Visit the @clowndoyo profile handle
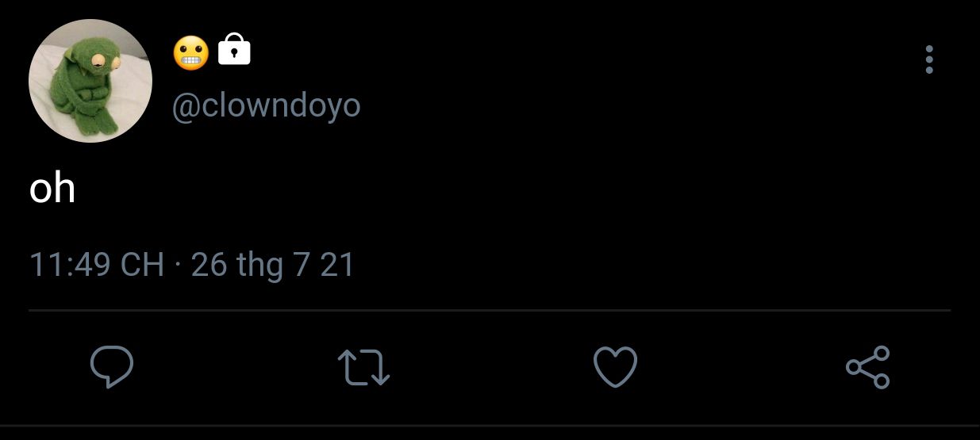The image size is (980, 440). coord(267,105)
